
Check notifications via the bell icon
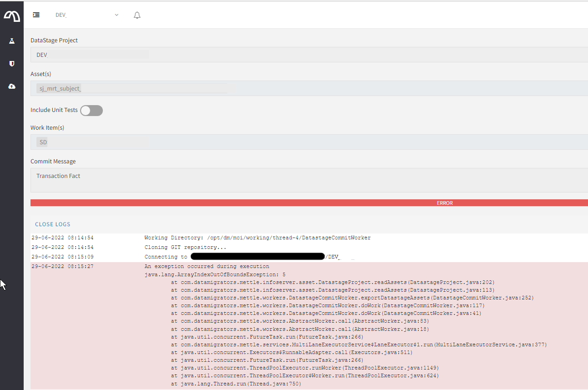pyautogui.click(x=137, y=15)
